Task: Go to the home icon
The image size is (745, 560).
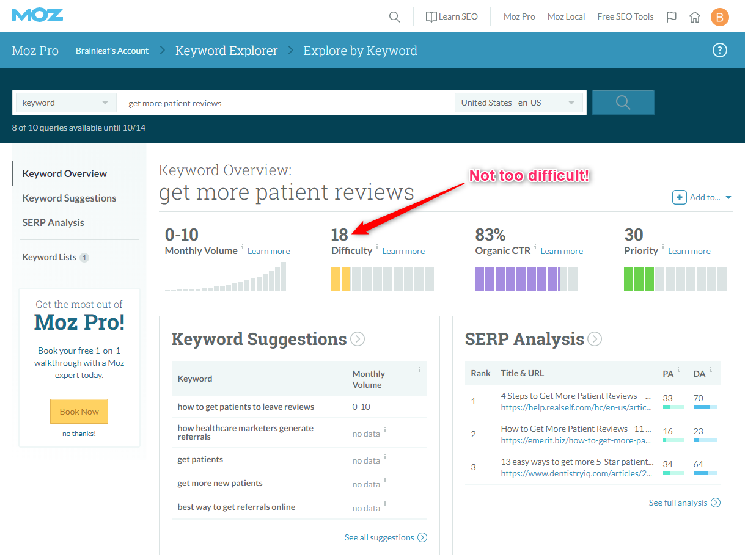Action: [695, 16]
